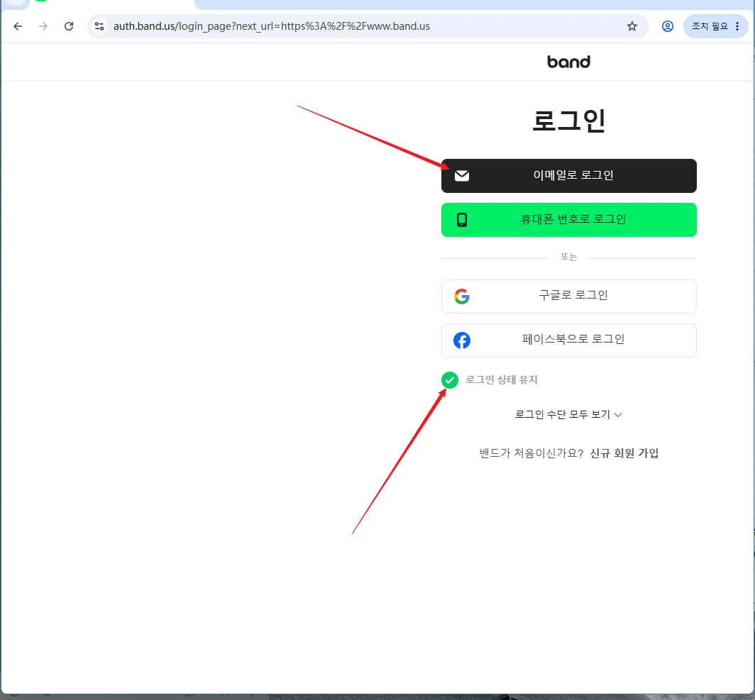This screenshot has height=700, width=755.
Task: Click the phone icon on mobile login
Action: pyautogui.click(x=462, y=220)
